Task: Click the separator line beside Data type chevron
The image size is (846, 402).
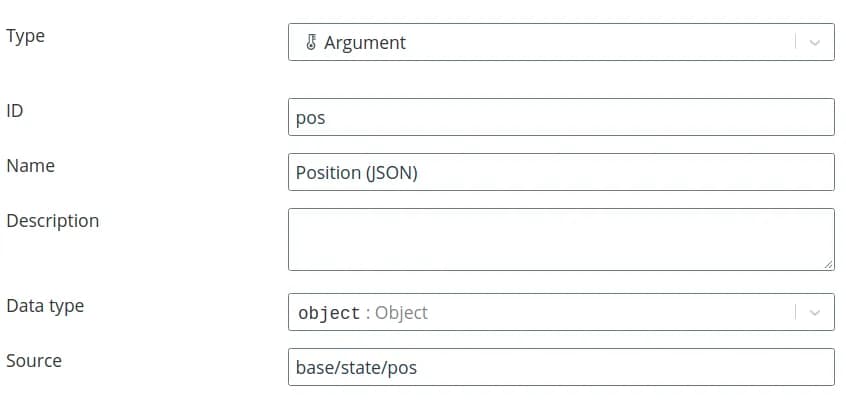Action: (x=797, y=312)
